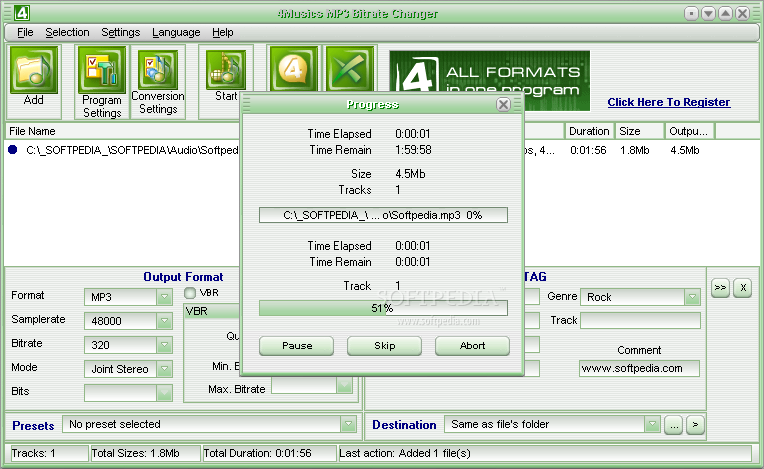Click the 4.5Mb output size cell
This screenshot has width=764, height=469.
click(685, 150)
